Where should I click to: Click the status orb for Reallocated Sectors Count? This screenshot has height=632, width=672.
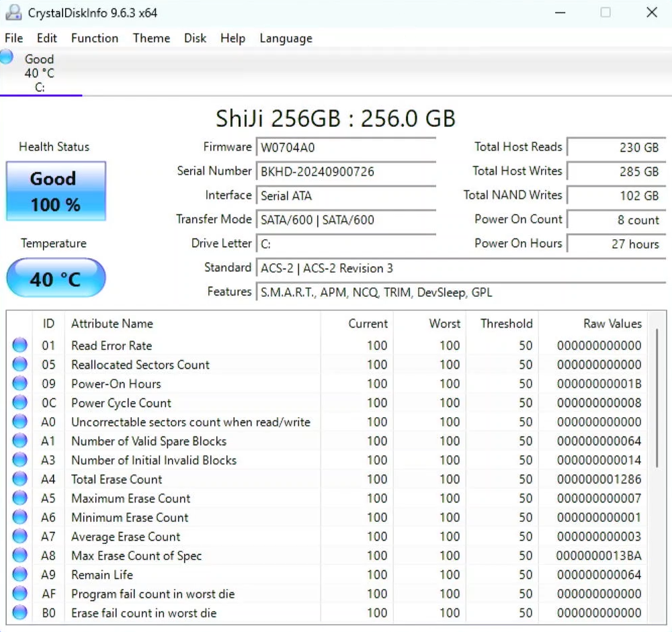click(x=19, y=364)
